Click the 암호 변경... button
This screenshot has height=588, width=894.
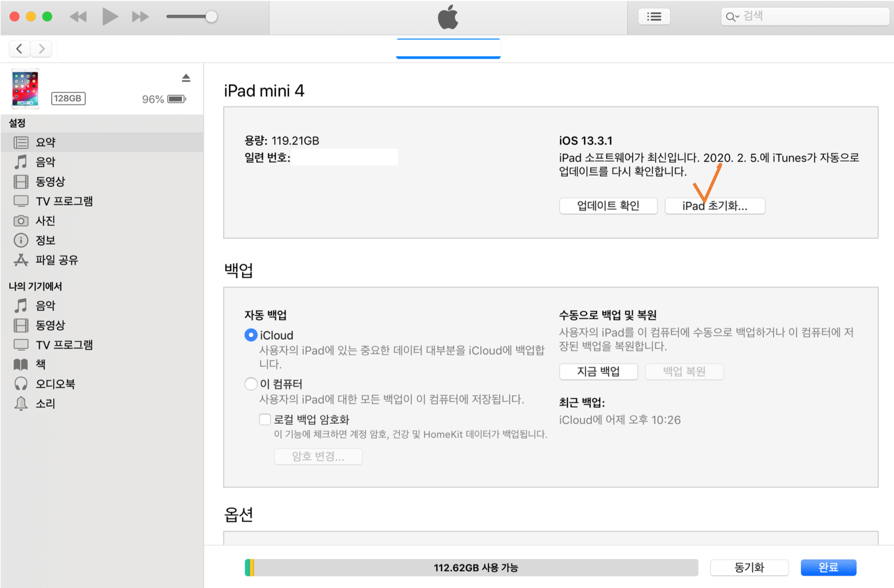tap(318, 456)
